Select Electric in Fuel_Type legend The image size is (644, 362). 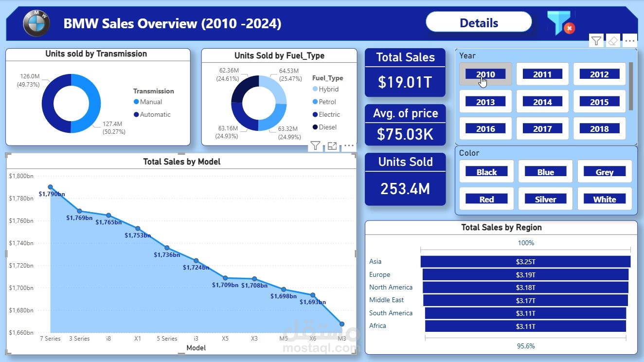pos(326,114)
